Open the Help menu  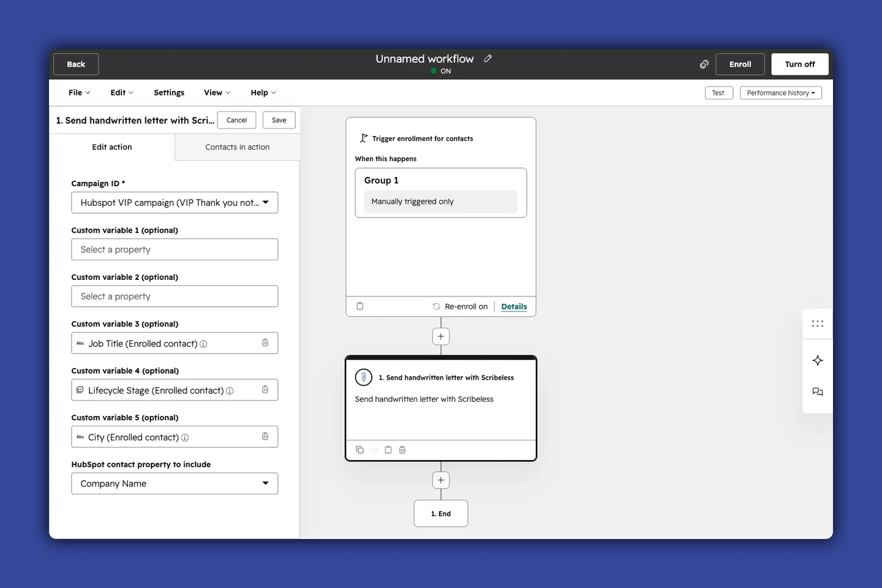[263, 92]
